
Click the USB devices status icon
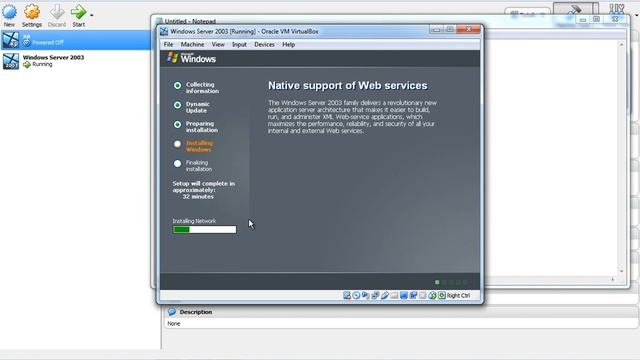(385, 295)
